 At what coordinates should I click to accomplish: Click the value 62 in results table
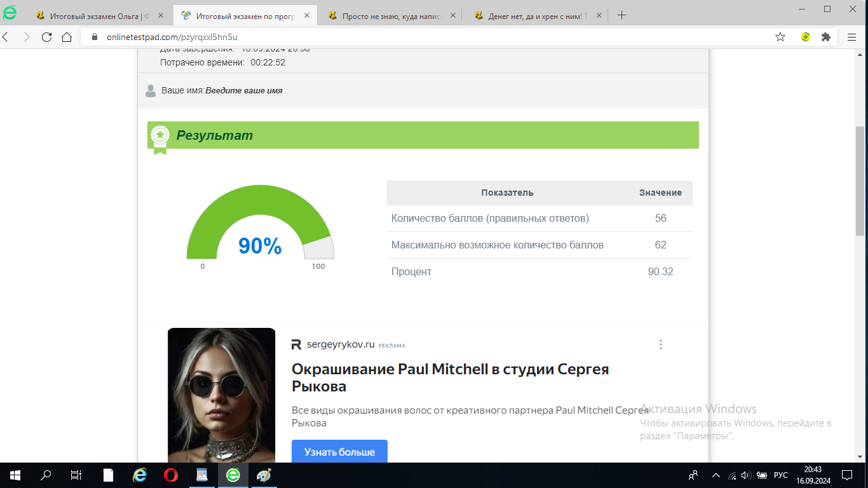click(661, 245)
